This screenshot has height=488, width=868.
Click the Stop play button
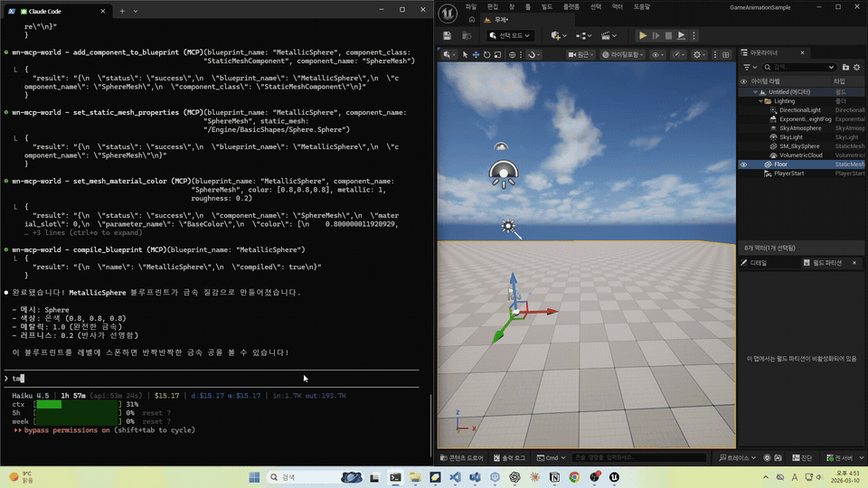(x=668, y=35)
